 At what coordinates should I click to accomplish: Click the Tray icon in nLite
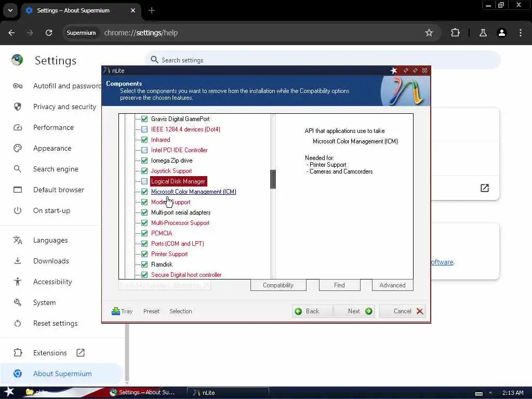[x=116, y=311]
